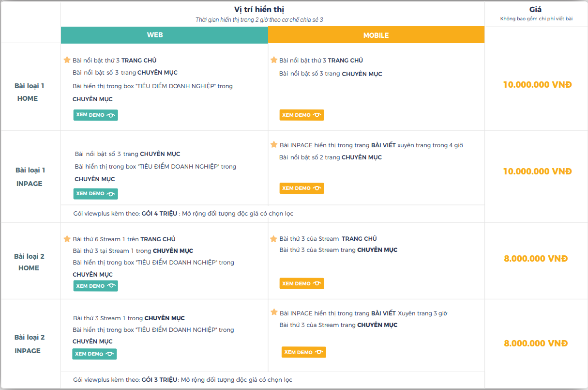Click the eye icon on web Bài loại 1 HOME demo
Viewport: 588px width, 390px height.
click(111, 115)
